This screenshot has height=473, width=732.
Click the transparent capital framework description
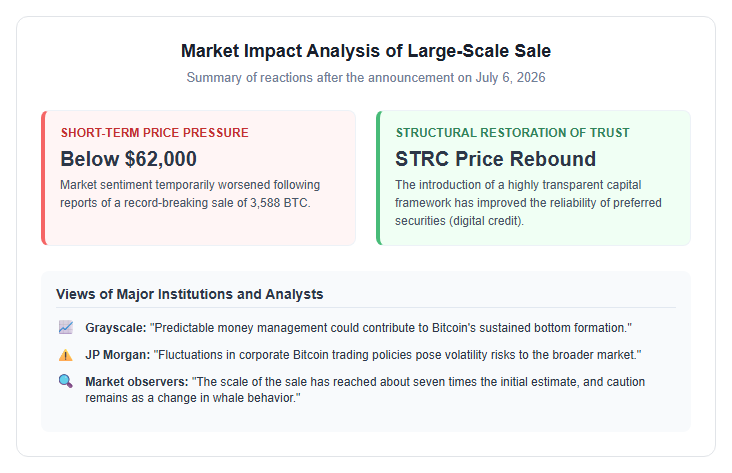528,203
